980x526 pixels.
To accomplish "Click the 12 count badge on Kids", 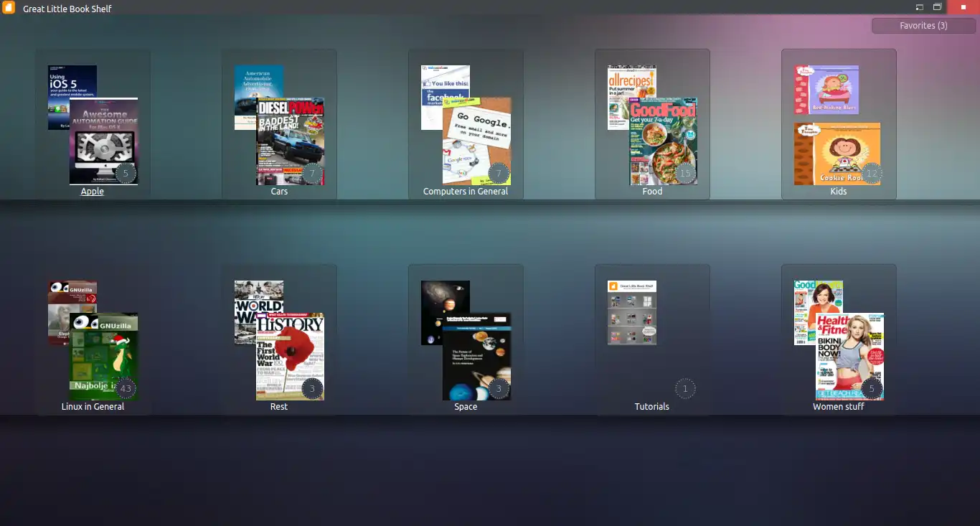I will (x=872, y=174).
